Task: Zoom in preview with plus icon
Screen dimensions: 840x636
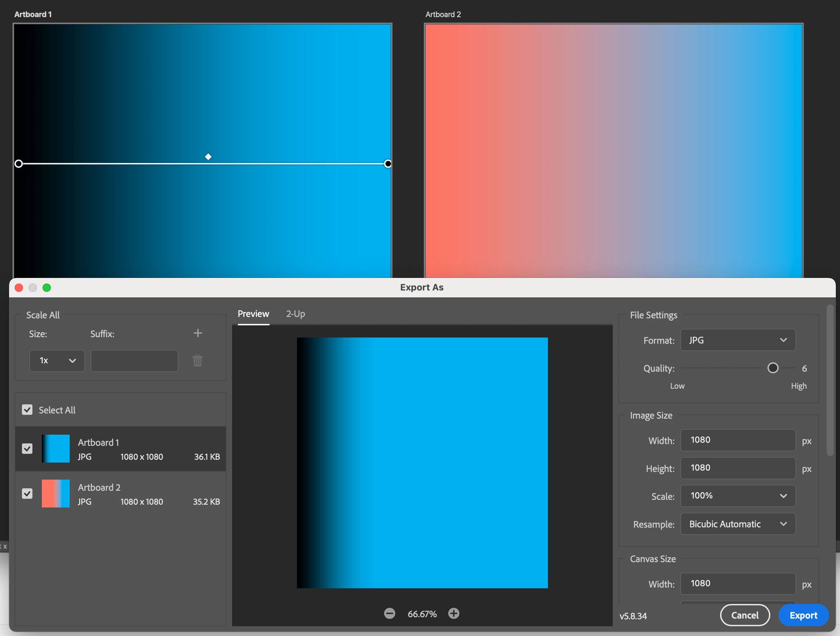Action: click(453, 614)
